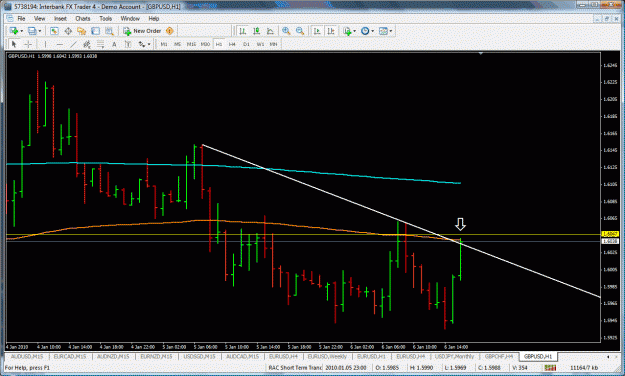625x376 pixels.
Task: Expand the arrows tool dropdown arrow
Action: point(149,44)
